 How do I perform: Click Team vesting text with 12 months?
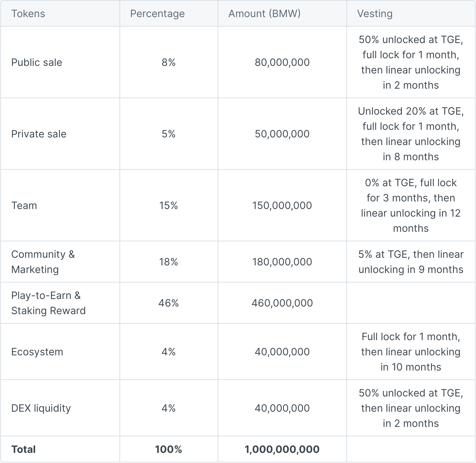(411, 206)
